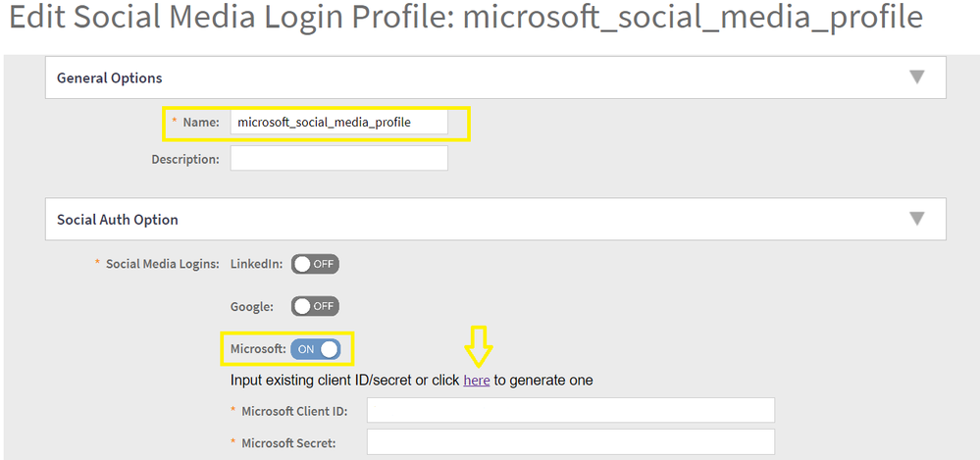980x460 pixels.
Task: Disable the Microsoft login toggle
Action: pyautogui.click(x=315, y=349)
